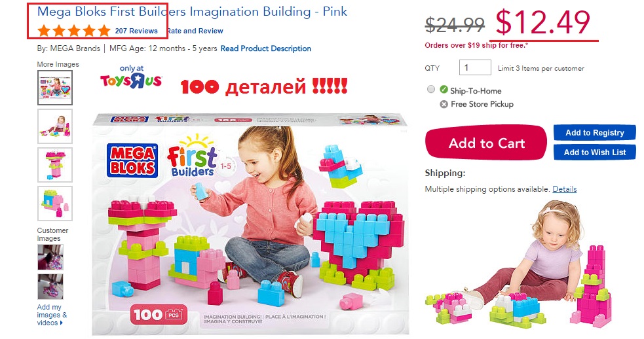The image size is (644, 339).
Task: Open first customer image thumbnail
Action: click(50, 257)
